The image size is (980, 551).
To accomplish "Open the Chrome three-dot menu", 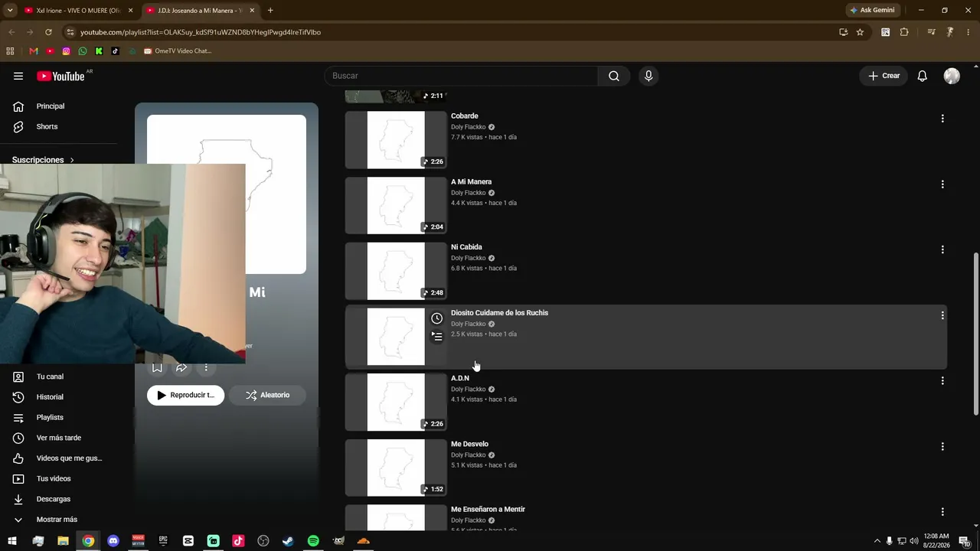I will pyautogui.click(x=969, y=32).
